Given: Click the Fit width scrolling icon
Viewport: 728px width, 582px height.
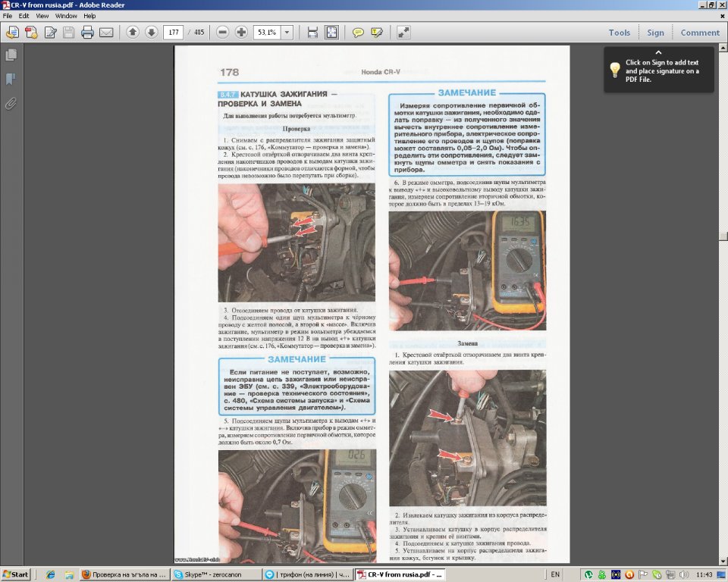Looking at the screenshot, I should coord(312,33).
